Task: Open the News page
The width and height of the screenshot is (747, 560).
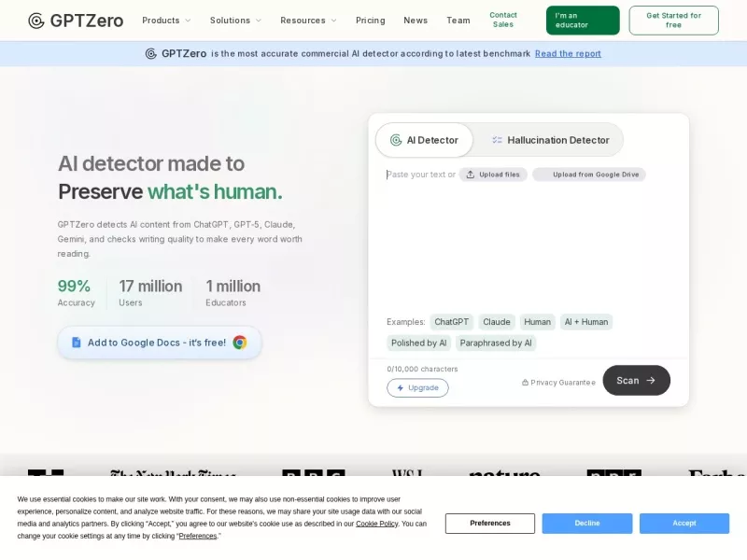Action: pyautogui.click(x=416, y=21)
